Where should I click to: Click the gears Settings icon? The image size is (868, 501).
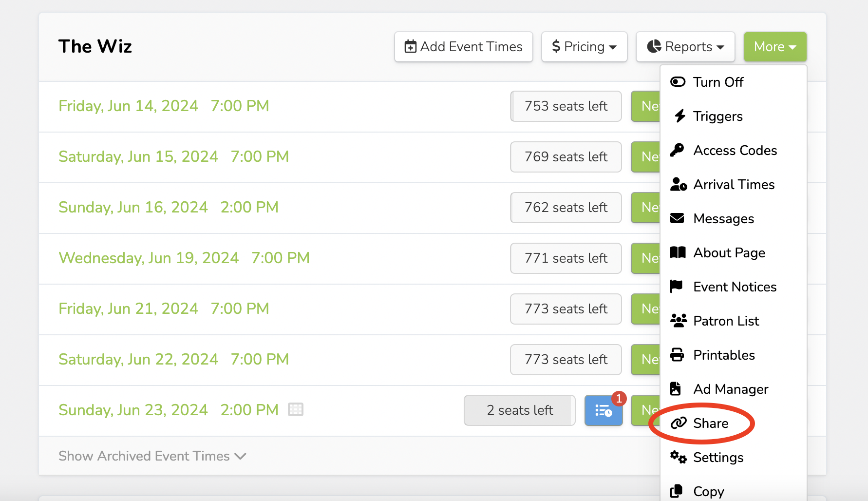(x=678, y=457)
